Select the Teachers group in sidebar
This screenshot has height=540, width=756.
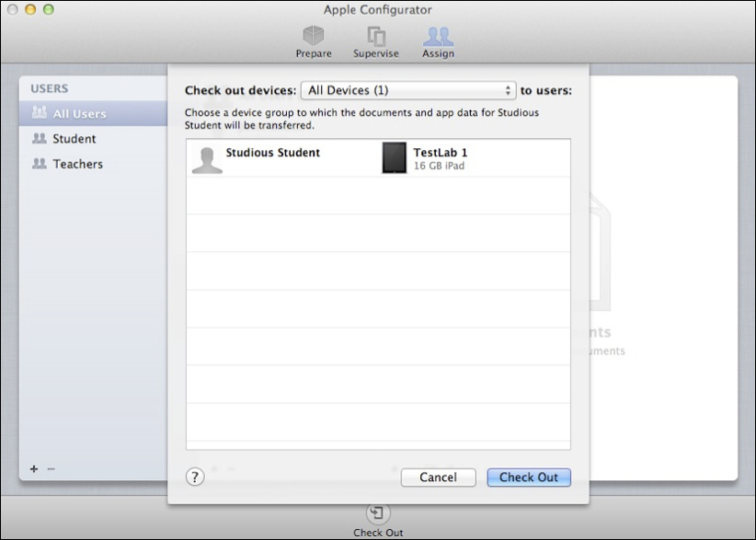[x=93, y=164]
